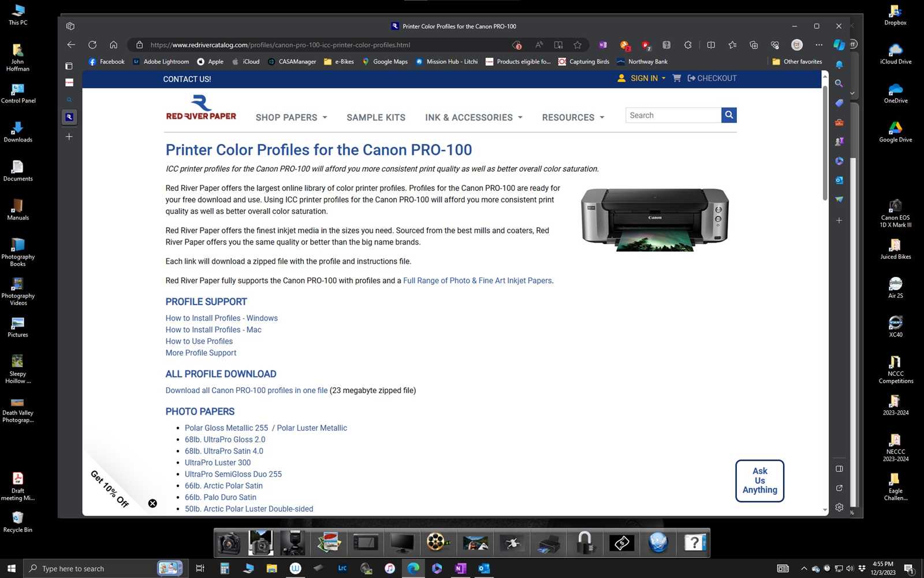Launch printer icon in the dock

[x=547, y=543]
